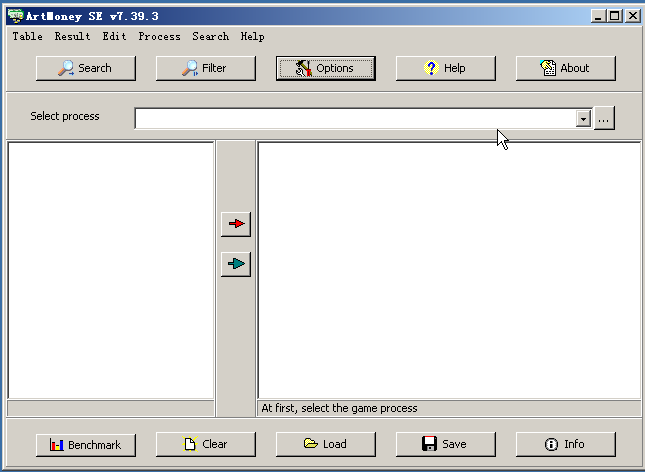645x472 pixels.
Task: Show the Info panel
Action: coord(565,444)
